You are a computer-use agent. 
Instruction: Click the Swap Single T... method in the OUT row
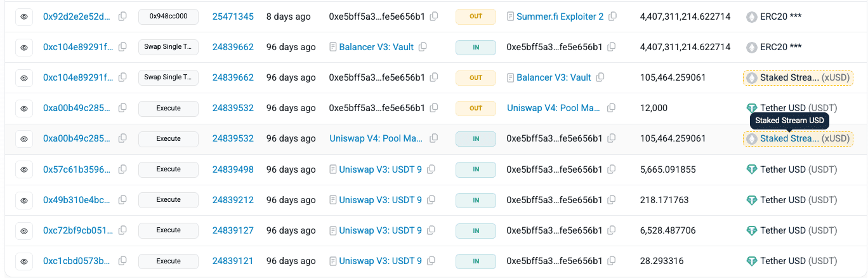click(x=168, y=77)
